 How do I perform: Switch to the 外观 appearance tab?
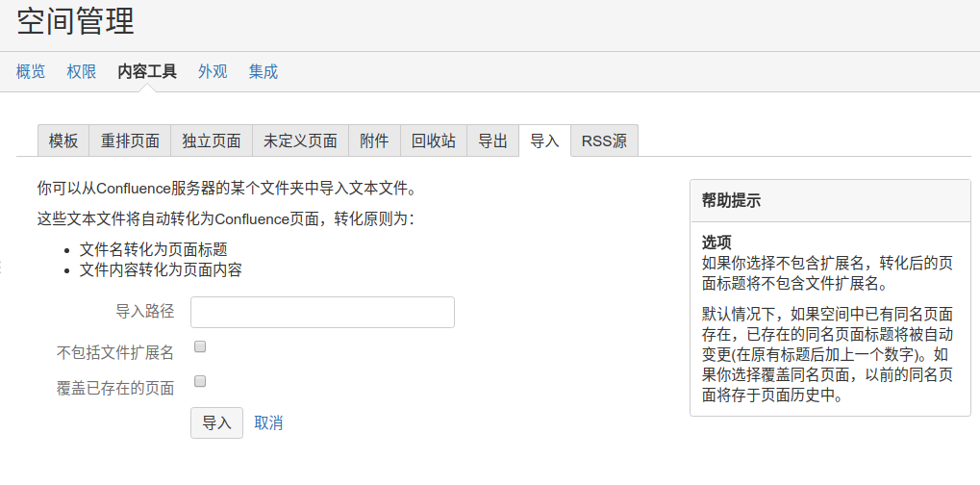(213, 72)
